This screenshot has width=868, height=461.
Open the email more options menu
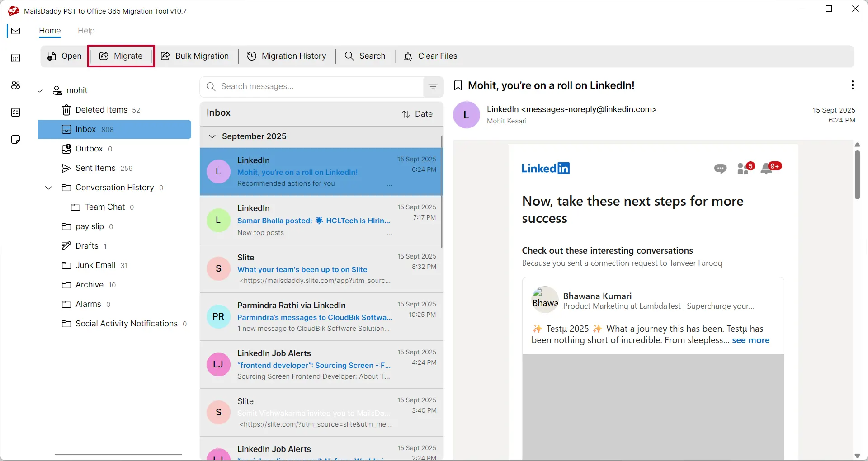coord(852,85)
